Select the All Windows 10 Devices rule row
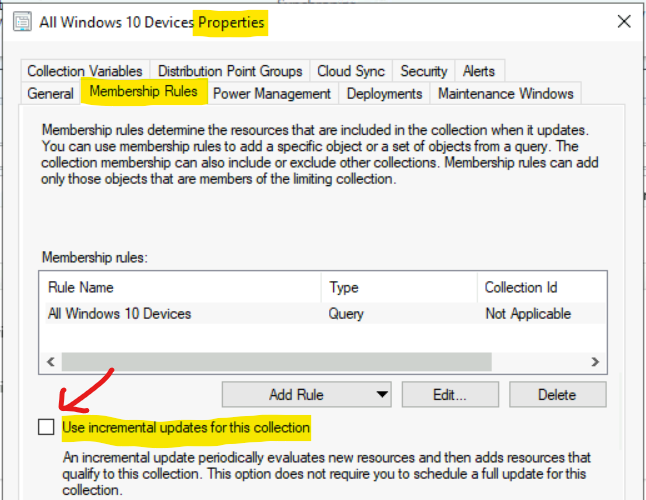This screenshot has width=646, height=500. [x=323, y=314]
